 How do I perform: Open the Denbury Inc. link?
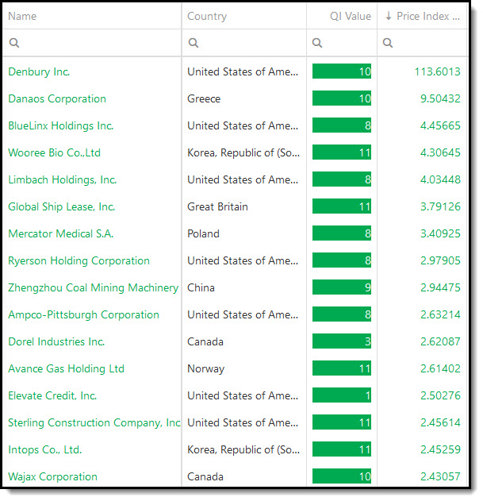39,72
